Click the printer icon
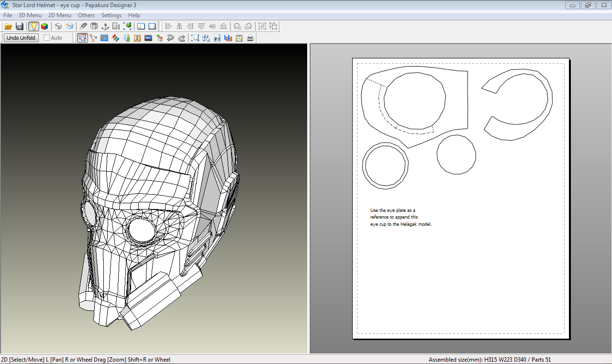 tap(250, 38)
